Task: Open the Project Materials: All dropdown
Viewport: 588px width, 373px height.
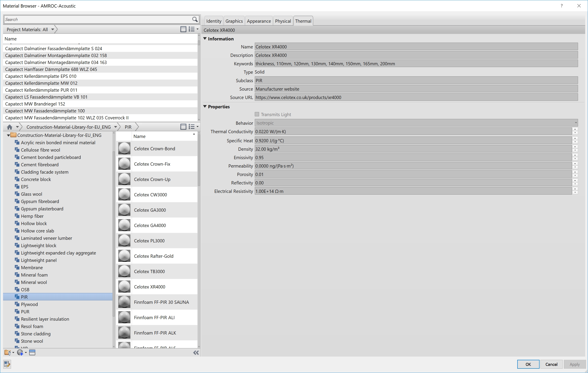Action: pos(53,30)
